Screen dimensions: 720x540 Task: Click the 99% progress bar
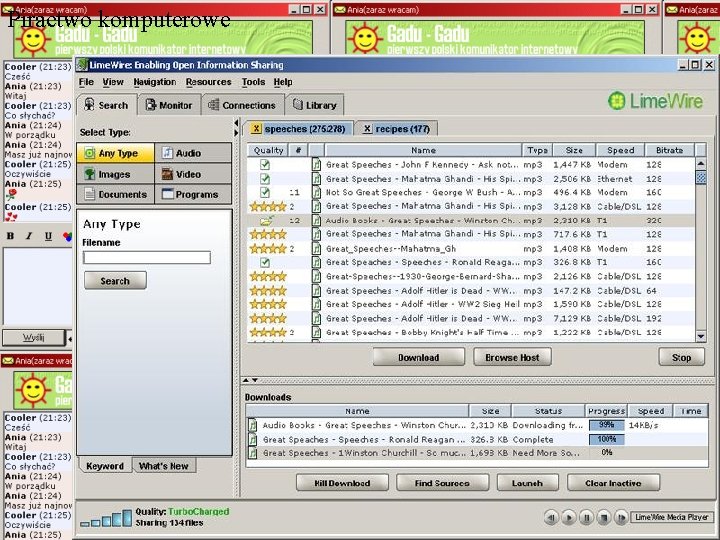click(607, 425)
